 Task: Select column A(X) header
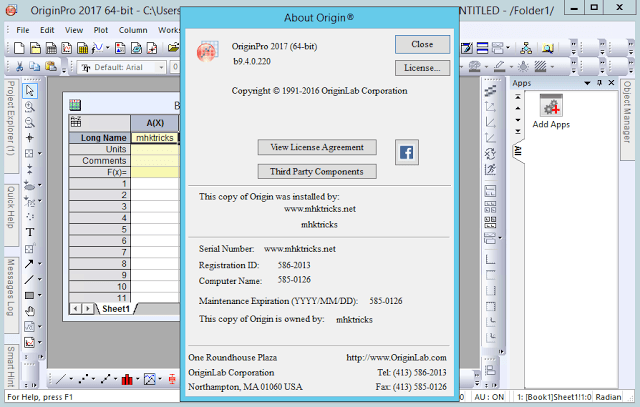point(155,123)
